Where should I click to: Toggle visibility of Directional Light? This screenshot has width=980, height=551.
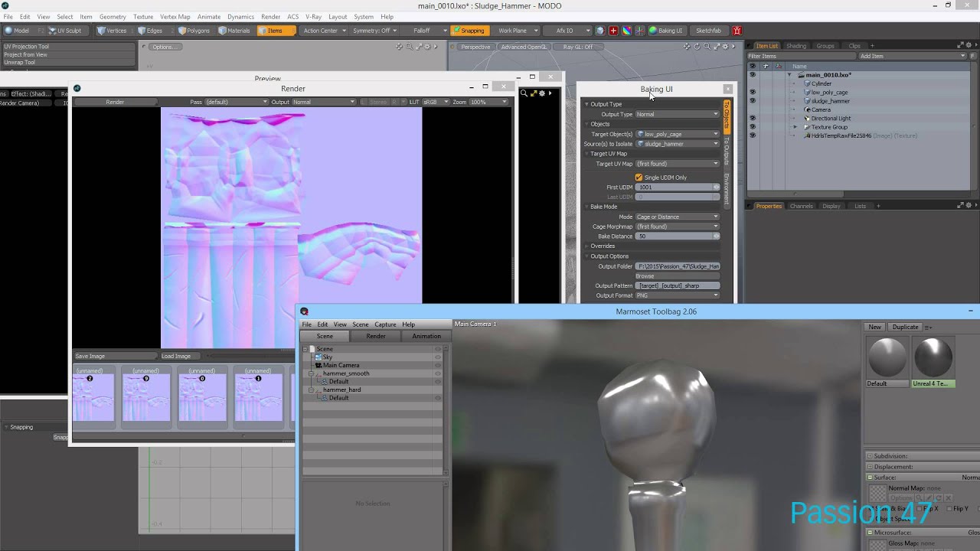752,119
